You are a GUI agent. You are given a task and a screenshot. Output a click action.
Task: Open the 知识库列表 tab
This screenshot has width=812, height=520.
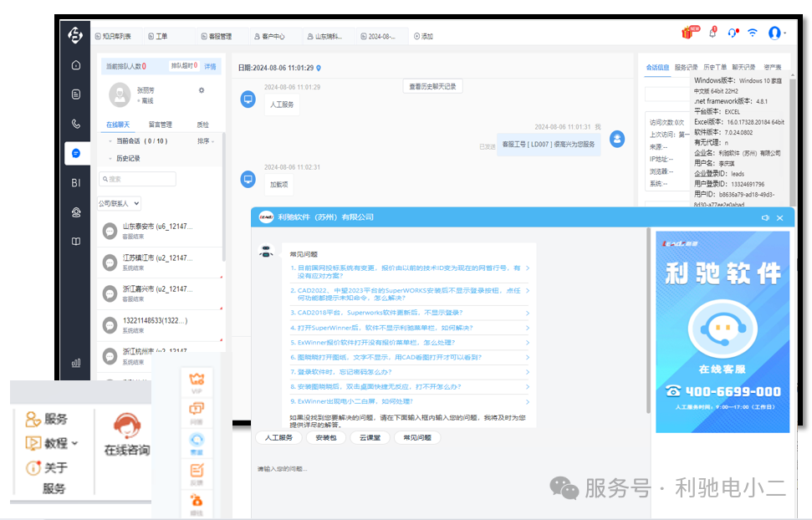click(x=114, y=36)
